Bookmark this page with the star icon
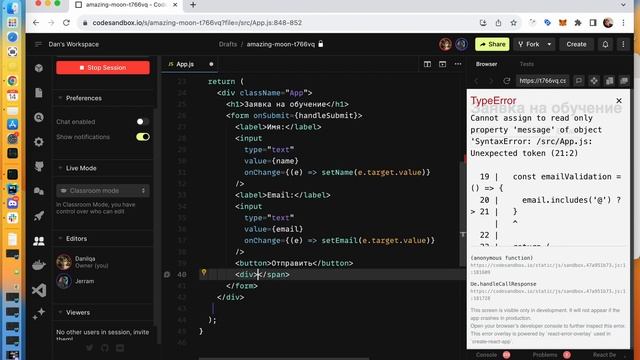640x360 pixels. pyautogui.click(x=513, y=23)
